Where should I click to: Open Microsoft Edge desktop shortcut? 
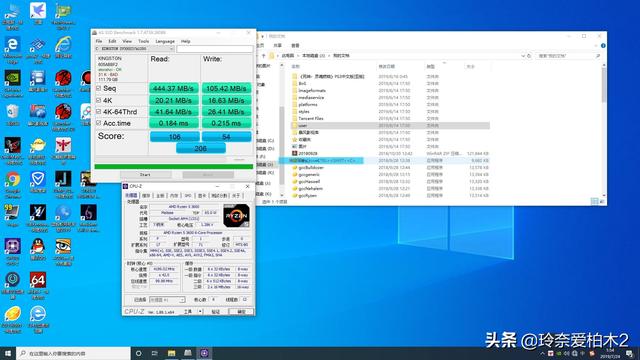coord(13,48)
